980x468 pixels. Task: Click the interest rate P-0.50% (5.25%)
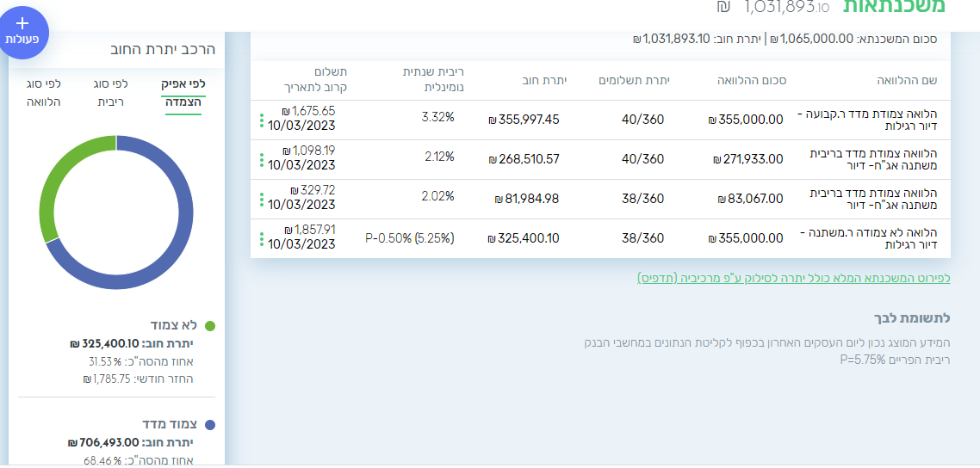409,238
